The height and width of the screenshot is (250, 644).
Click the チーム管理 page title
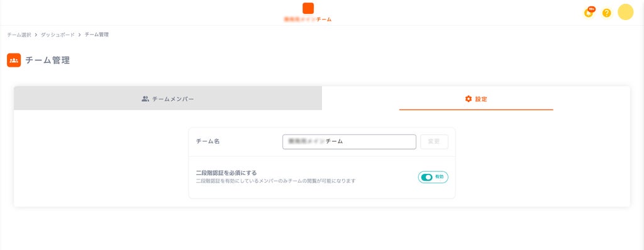pyautogui.click(x=48, y=60)
